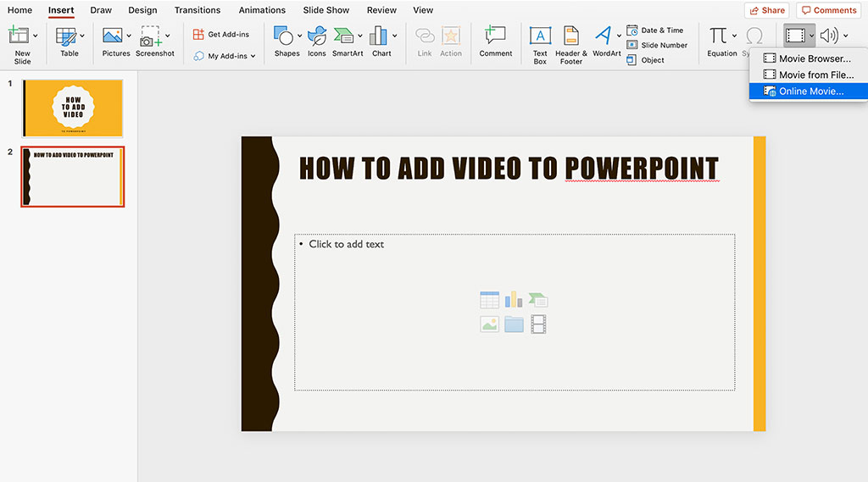Click placeholder Insert SmartArt icon

[537, 300]
